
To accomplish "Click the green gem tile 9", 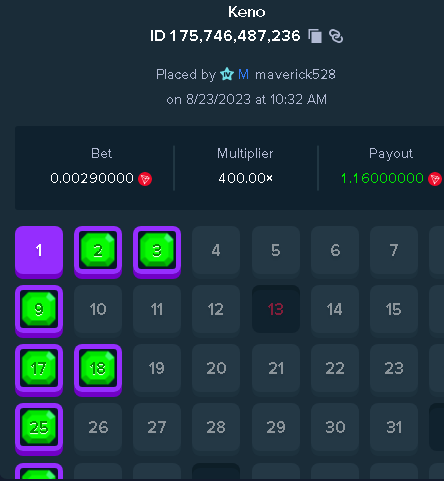I will (x=39, y=311).
